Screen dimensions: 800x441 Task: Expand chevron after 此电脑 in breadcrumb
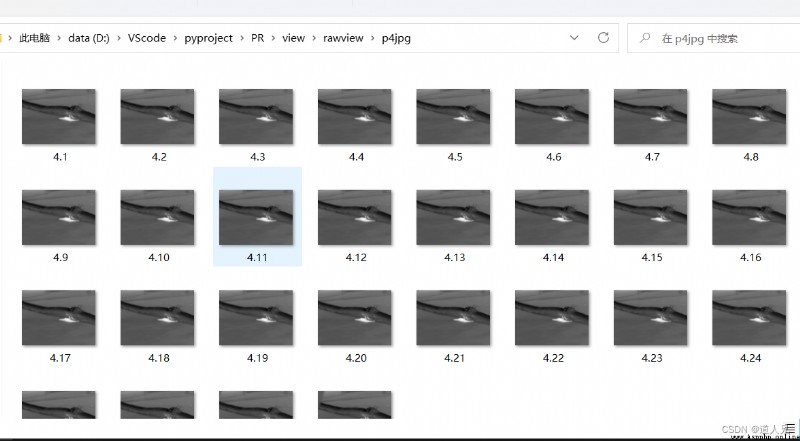point(59,38)
